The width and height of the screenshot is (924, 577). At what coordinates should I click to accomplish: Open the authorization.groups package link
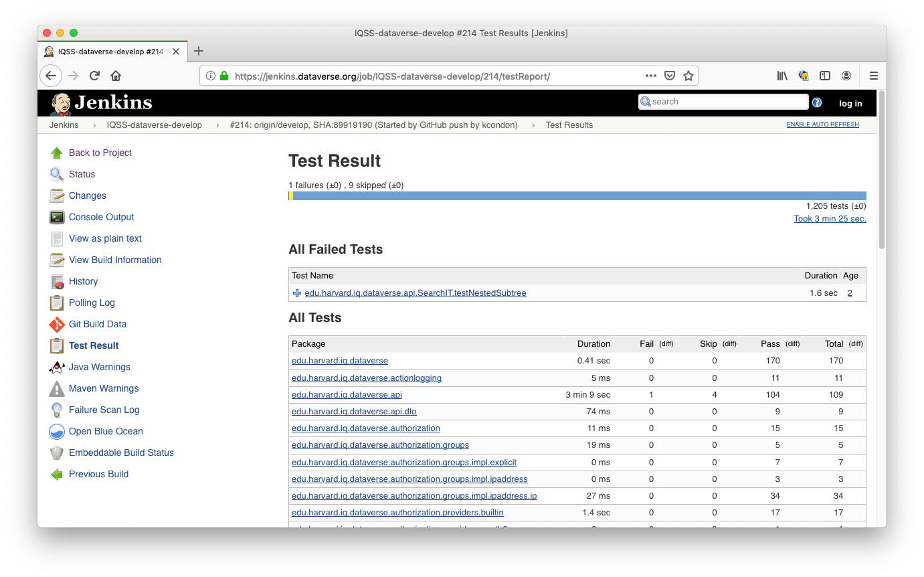coord(380,445)
